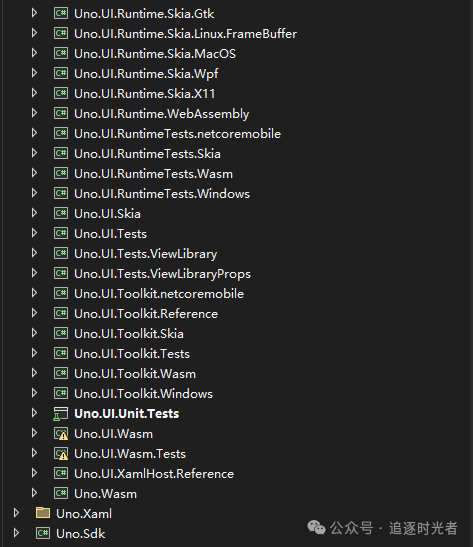Select the Uno.UI.XamlHost.Reference project
The height and width of the screenshot is (547, 473).
(x=154, y=474)
